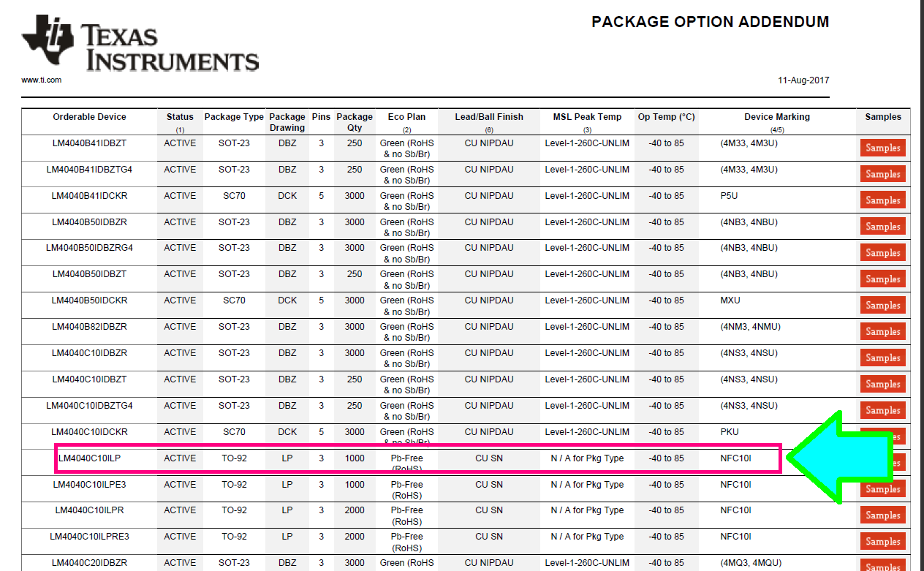
Task: Select device name LM4040C10IDCKR
Action: [x=89, y=432]
